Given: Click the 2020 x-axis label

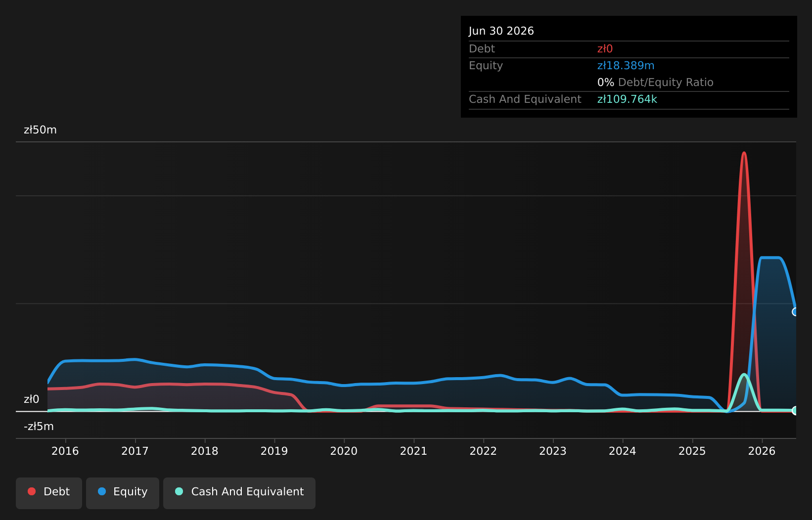Looking at the screenshot, I should (344, 451).
